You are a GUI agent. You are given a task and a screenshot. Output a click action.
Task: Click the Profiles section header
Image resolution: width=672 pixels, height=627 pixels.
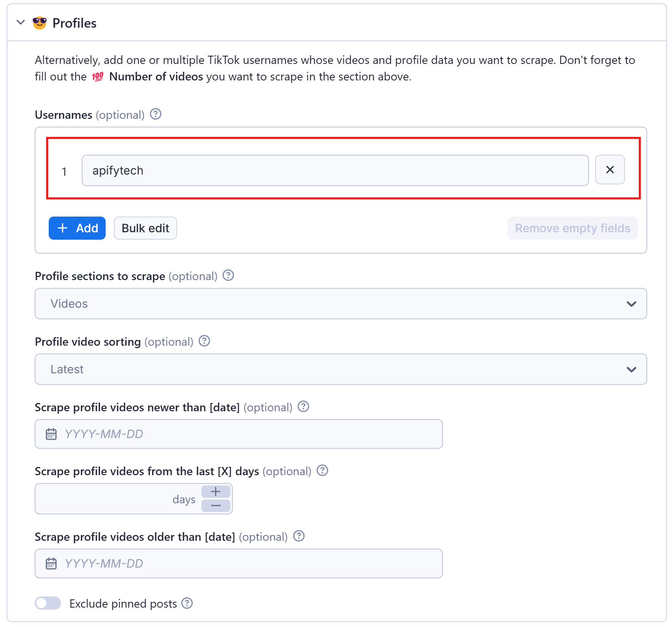pyautogui.click(x=74, y=23)
